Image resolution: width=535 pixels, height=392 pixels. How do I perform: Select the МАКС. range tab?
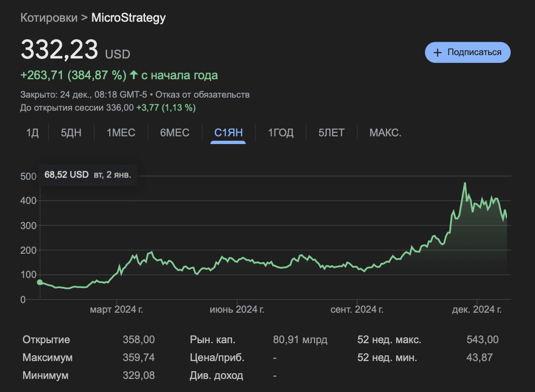click(x=385, y=133)
